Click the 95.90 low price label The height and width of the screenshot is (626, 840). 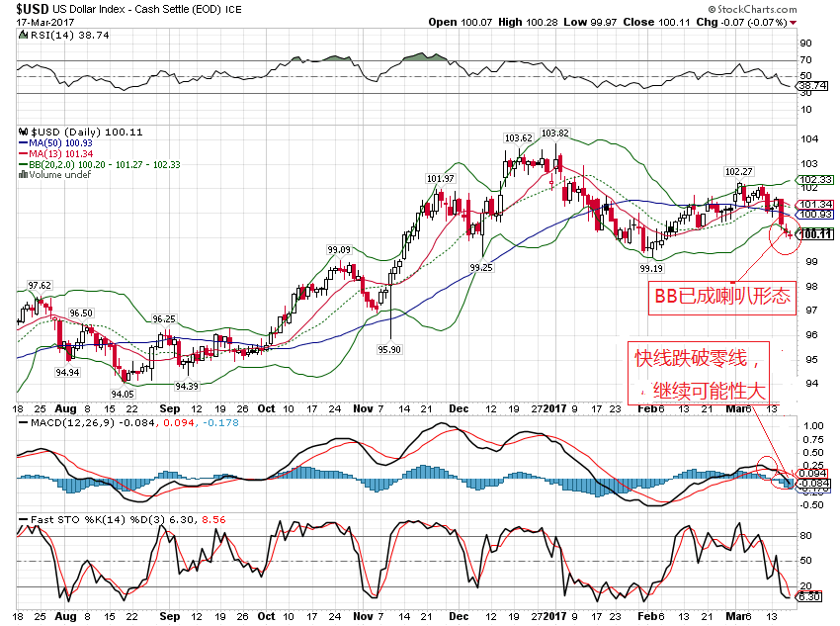[389, 348]
